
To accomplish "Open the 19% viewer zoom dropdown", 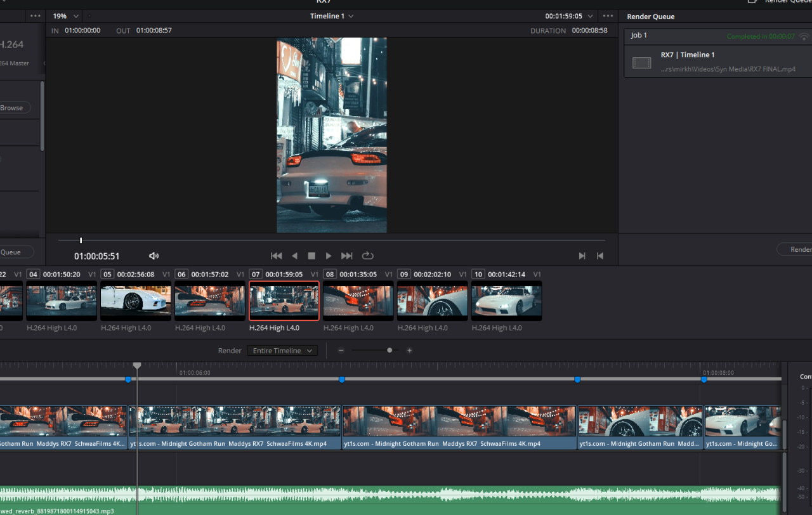I will (66, 16).
